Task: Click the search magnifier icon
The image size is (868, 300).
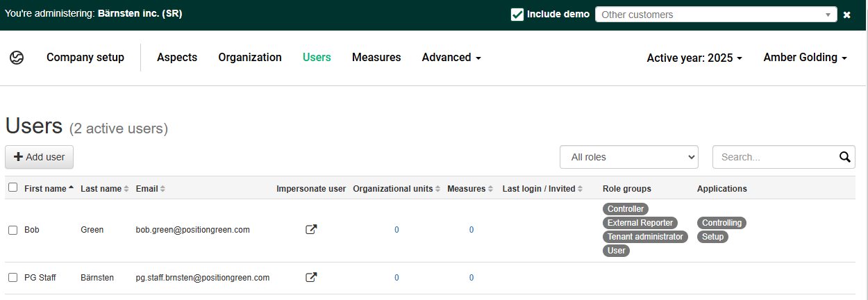Action: click(x=844, y=157)
